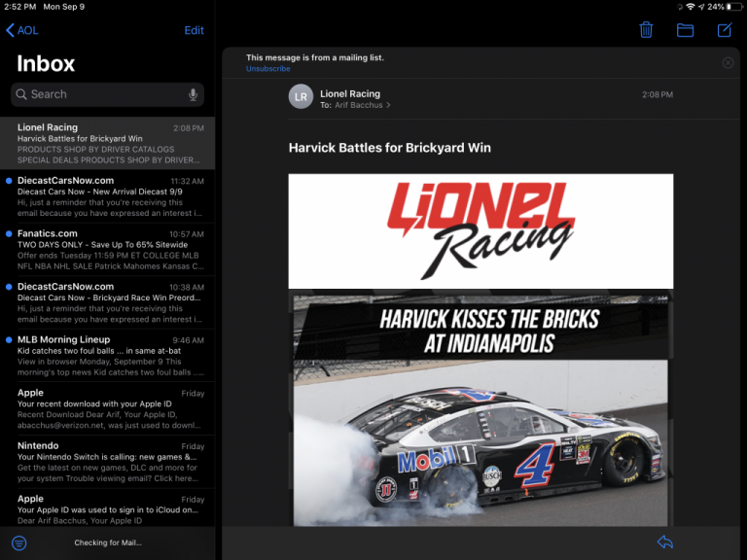Open the mailbox filter icon
This screenshot has width=747, height=560.
coord(19,542)
